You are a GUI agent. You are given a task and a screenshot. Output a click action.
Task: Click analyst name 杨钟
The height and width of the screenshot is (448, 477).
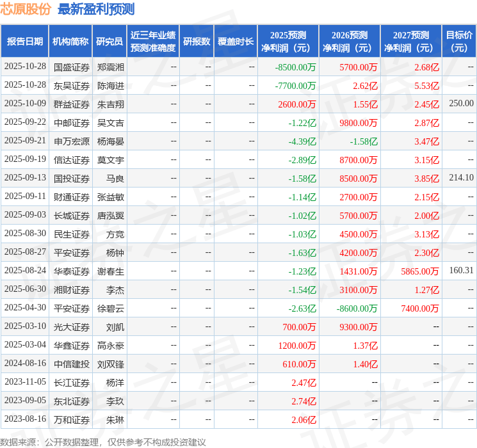pyautogui.click(x=115, y=253)
